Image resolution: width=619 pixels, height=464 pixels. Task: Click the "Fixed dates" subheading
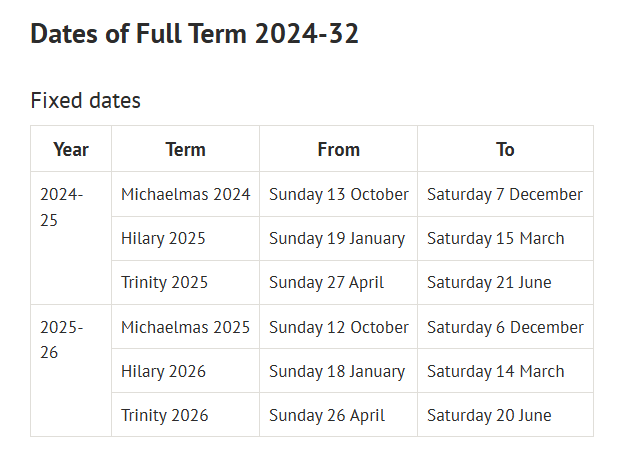85,100
